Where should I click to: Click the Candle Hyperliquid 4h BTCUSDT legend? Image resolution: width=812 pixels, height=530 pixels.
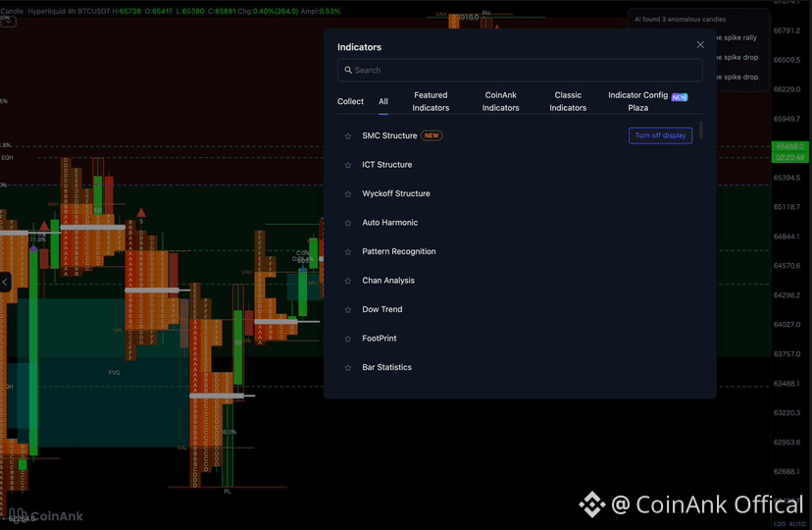58,11
